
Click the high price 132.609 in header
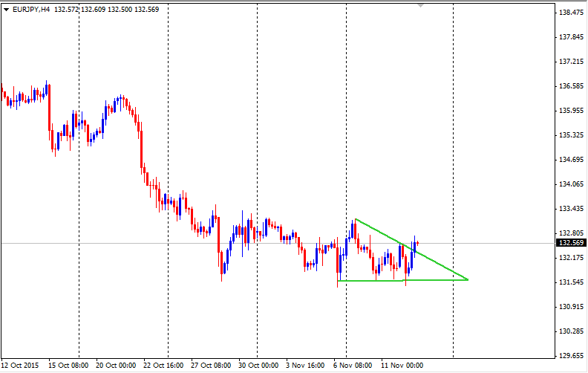pos(94,10)
